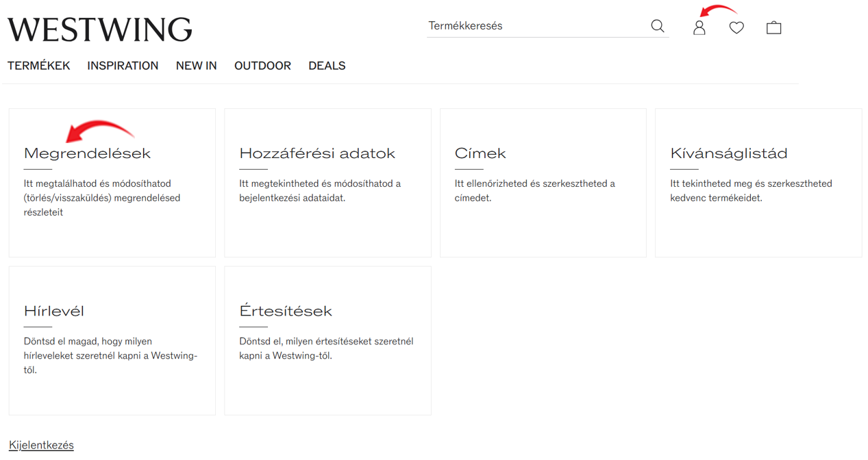Open the user account icon
This screenshot has height=460, width=868.
pyautogui.click(x=699, y=27)
